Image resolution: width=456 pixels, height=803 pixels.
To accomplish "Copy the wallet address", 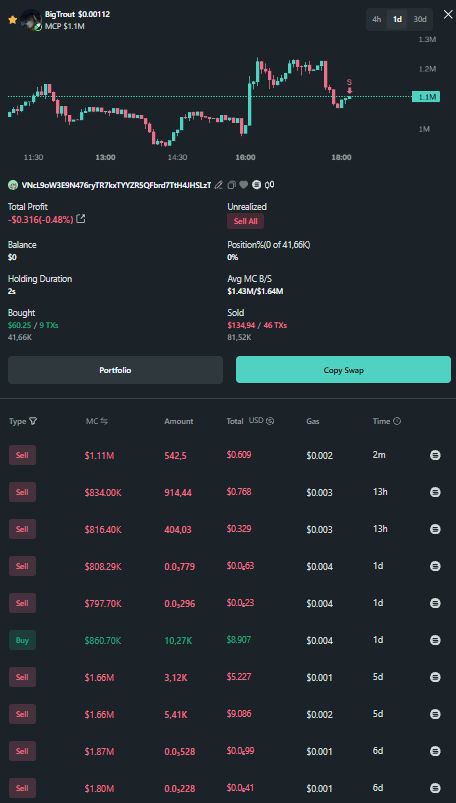I will (x=232, y=184).
